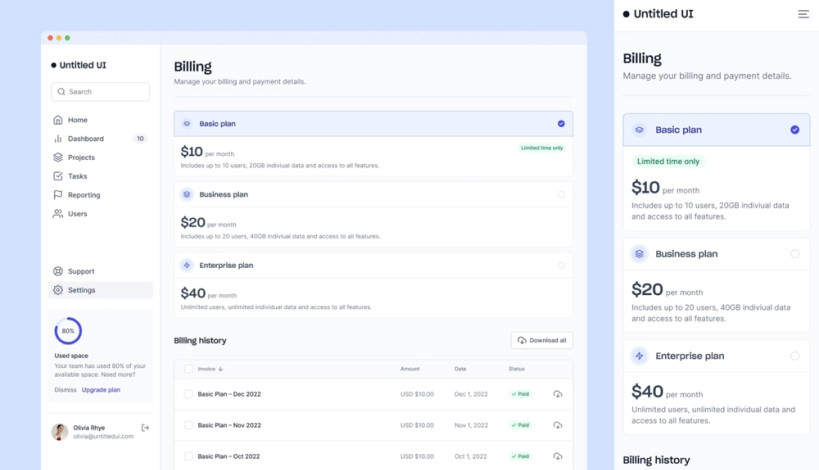This screenshot has height=470, width=819.
Task: Sort by the Invoice column arrow
Action: (x=220, y=369)
